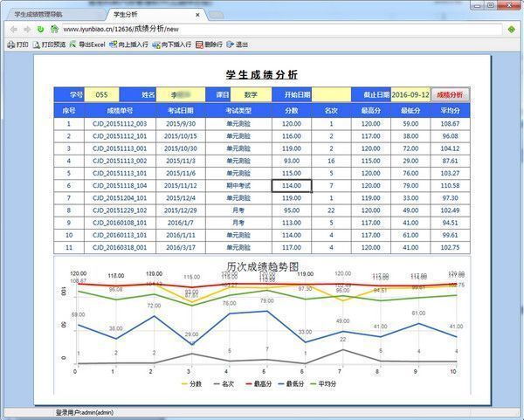Click status bar 登录用户:admin(admin)
Screen dimensions: 524x420
85,413
